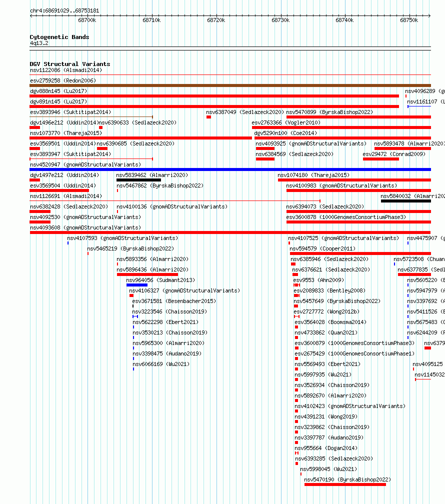This screenshot has width=445, height=504.
Task: Click nsv4092530 (gnomADStructuralVariants) label
Action: click(85, 217)
